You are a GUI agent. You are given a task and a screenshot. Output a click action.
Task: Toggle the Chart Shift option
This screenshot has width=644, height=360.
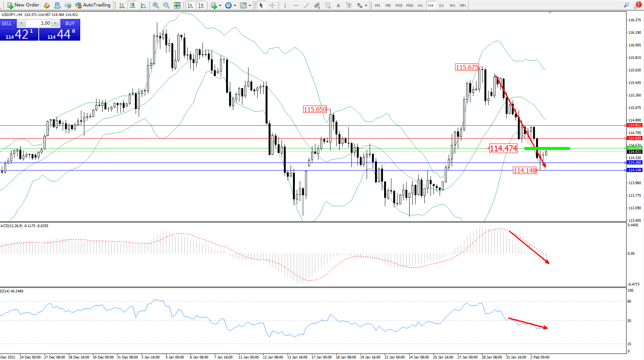coord(201,5)
